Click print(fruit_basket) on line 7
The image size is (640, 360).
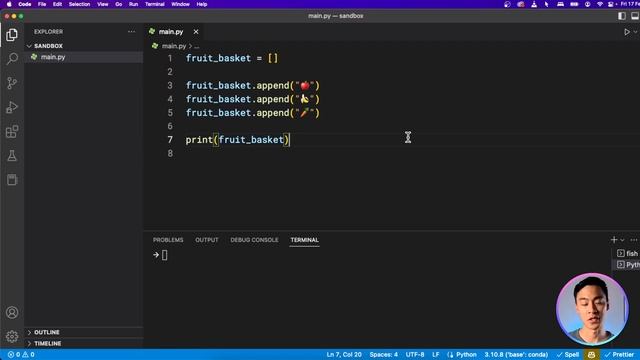[x=238, y=140]
